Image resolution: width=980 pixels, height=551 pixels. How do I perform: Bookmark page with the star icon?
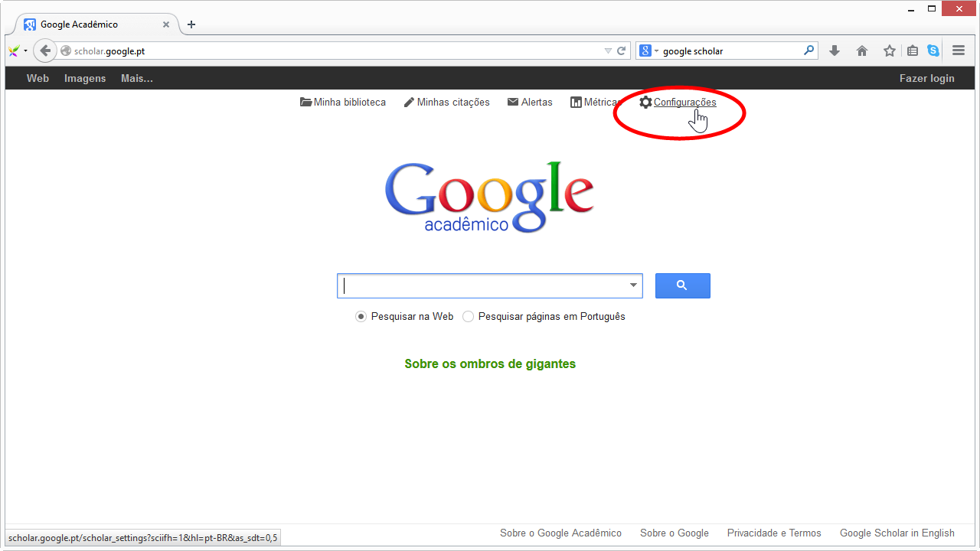889,51
